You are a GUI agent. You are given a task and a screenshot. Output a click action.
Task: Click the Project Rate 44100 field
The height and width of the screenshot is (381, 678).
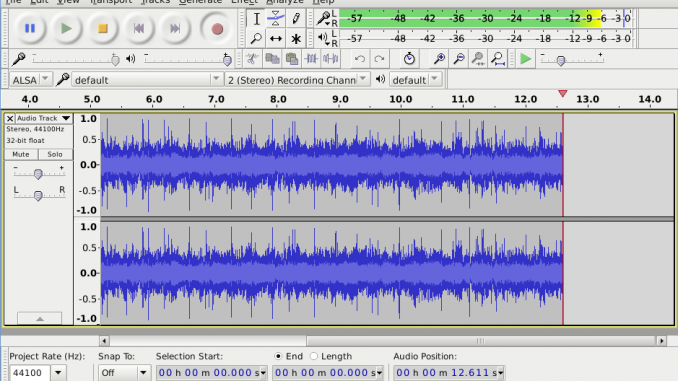30,373
